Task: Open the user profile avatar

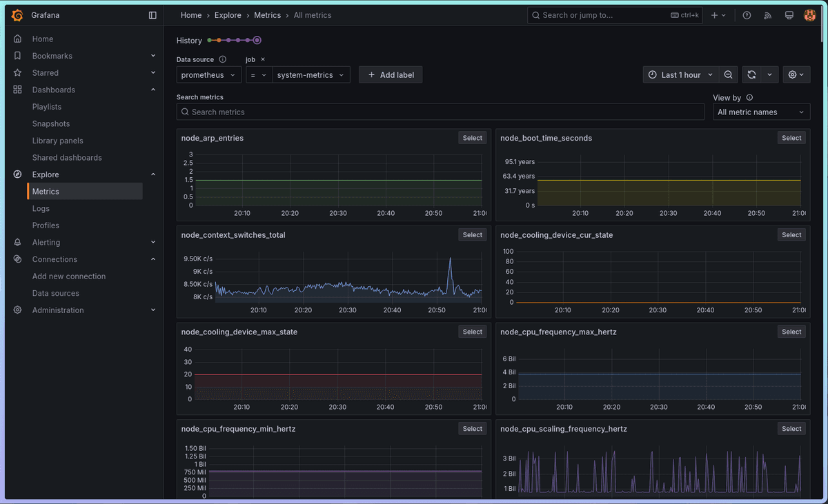Action: [810, 15]
